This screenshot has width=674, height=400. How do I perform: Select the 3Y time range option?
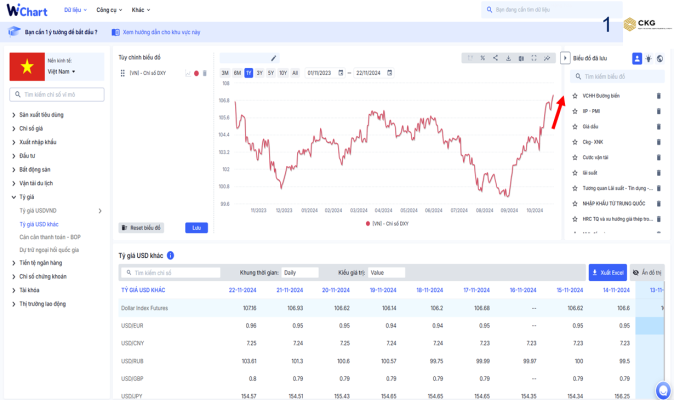[259, 73]
